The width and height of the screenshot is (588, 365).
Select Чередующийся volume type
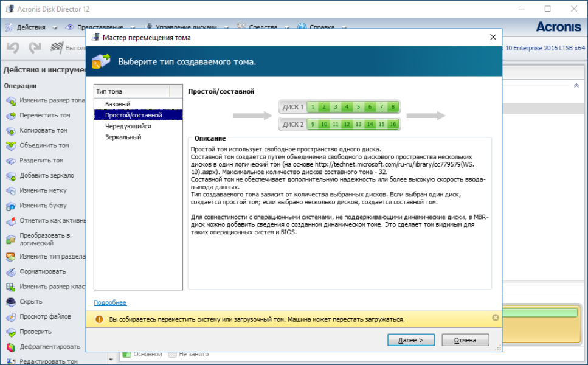[128, 126]
